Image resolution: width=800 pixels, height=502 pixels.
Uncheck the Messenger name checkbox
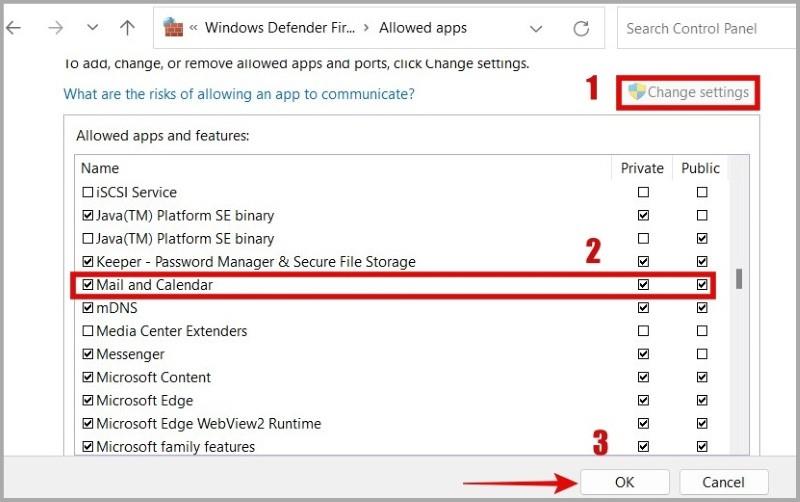tap(88, 354)
